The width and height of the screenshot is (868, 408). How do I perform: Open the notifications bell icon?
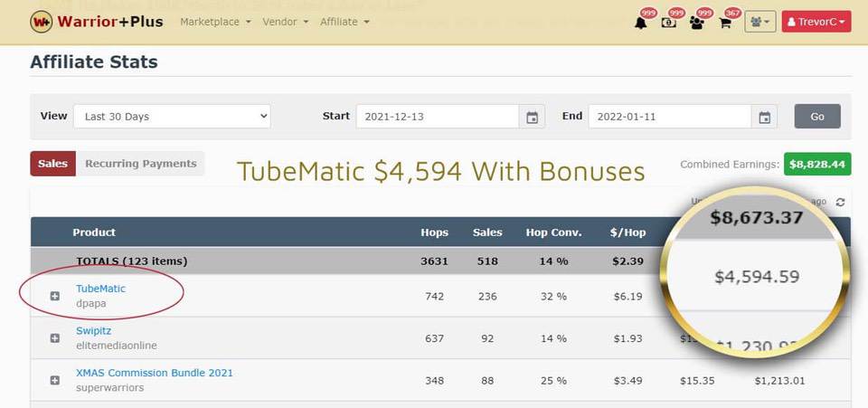[x=641, y=23]
